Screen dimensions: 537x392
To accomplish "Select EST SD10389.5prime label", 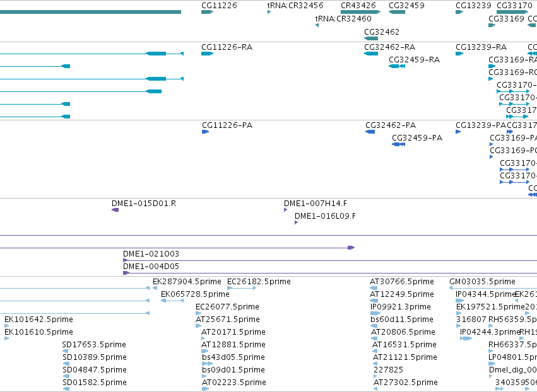I will click(95, 357).
